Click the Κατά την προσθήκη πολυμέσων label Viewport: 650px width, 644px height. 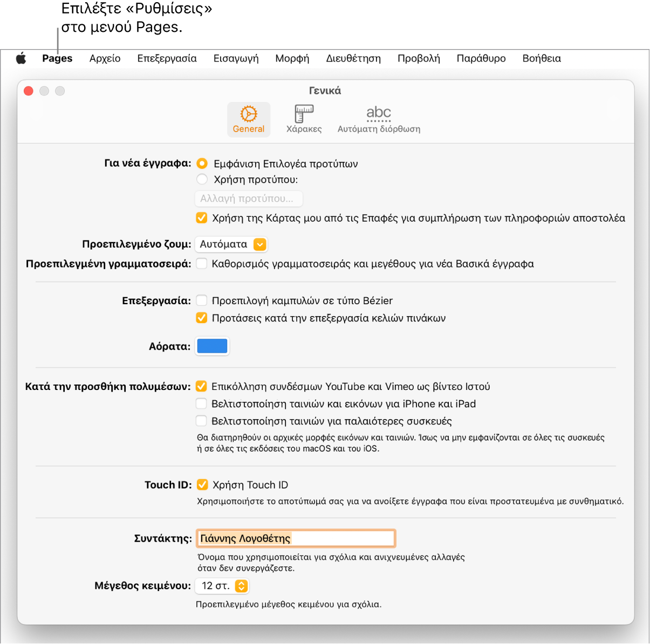pos(108,386)
